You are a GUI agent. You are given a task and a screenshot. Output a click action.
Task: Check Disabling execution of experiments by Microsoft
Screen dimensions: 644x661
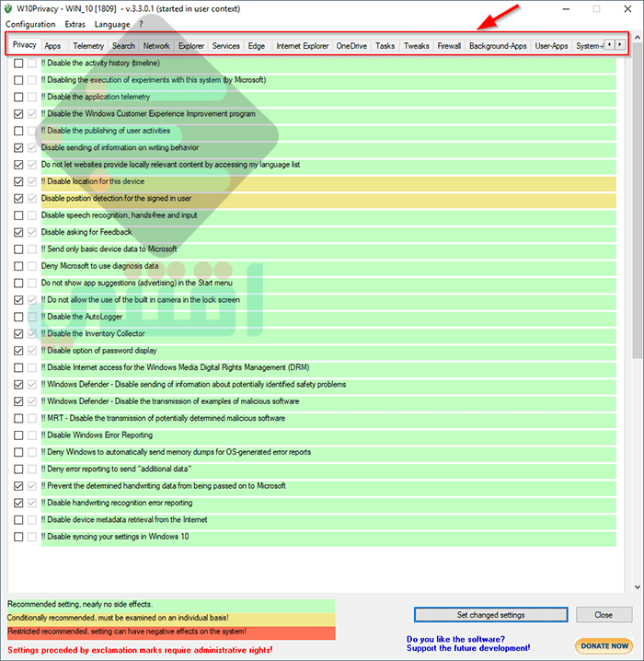(18, 80)
